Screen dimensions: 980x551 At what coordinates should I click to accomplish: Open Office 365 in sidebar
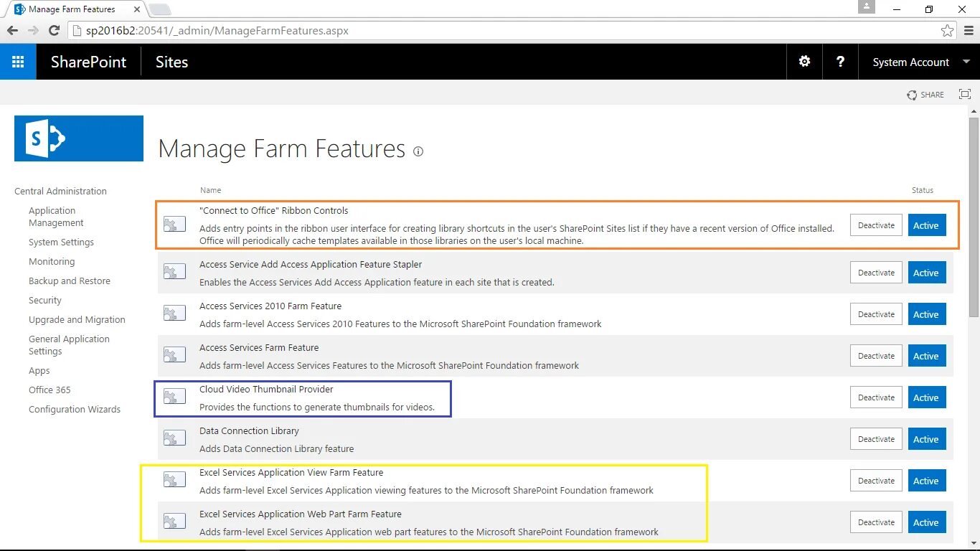pos(50,390)
